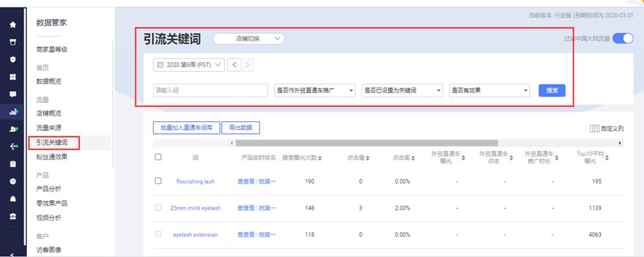
Task: Click the blue 搜索 button
Action: click(x=552, y=90)
